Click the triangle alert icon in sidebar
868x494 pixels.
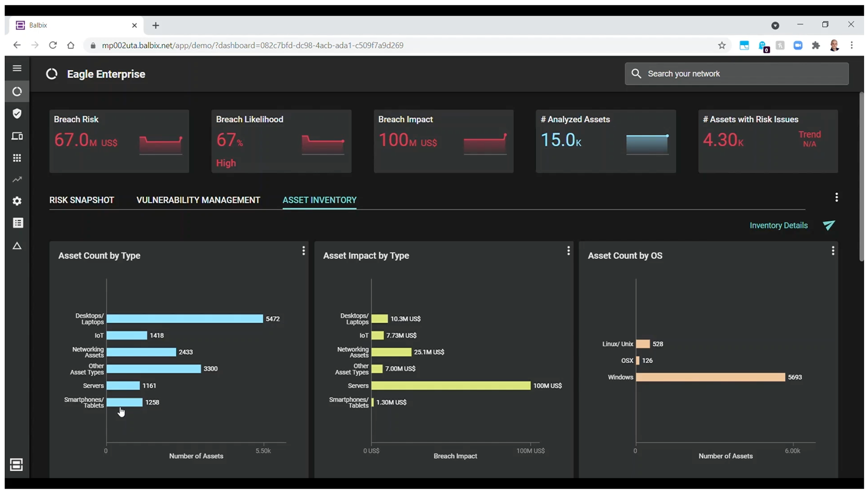(17, 246)
